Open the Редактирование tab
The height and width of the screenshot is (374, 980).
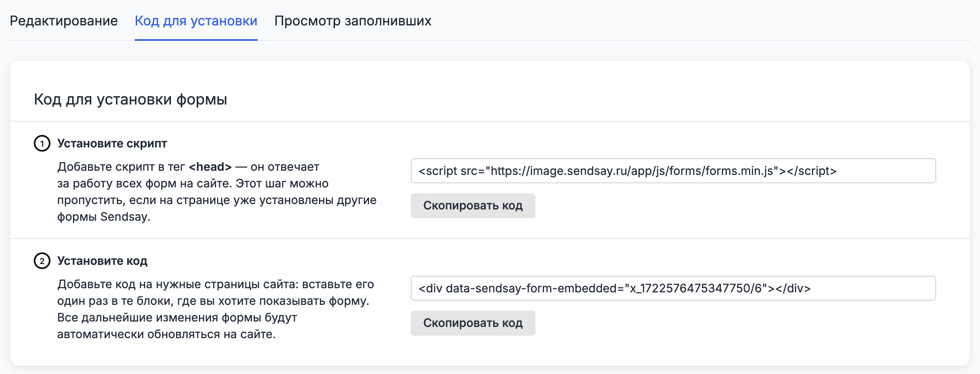pos(63,21)
